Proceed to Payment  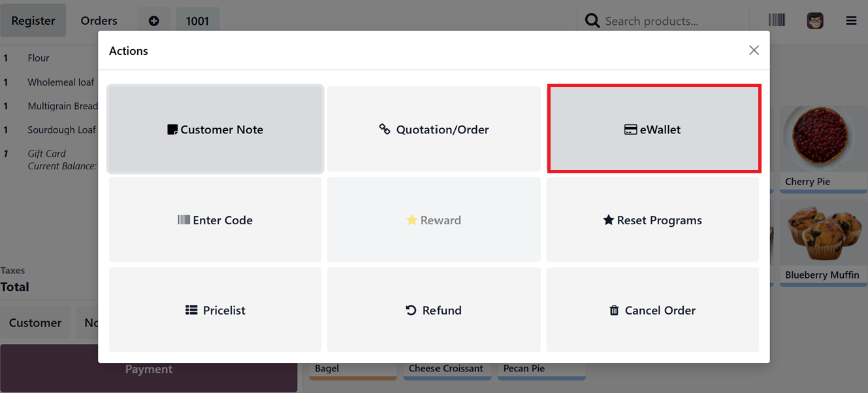149,369
